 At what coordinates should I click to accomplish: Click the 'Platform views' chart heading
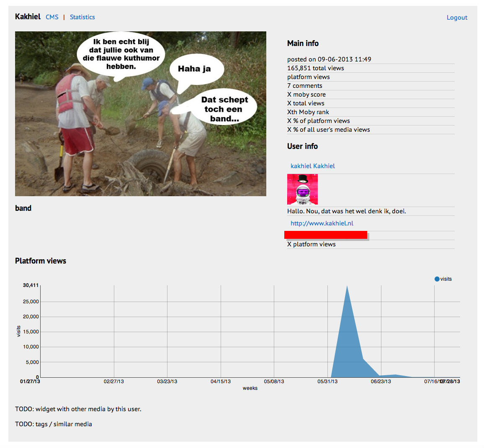(x=41, y=261)
